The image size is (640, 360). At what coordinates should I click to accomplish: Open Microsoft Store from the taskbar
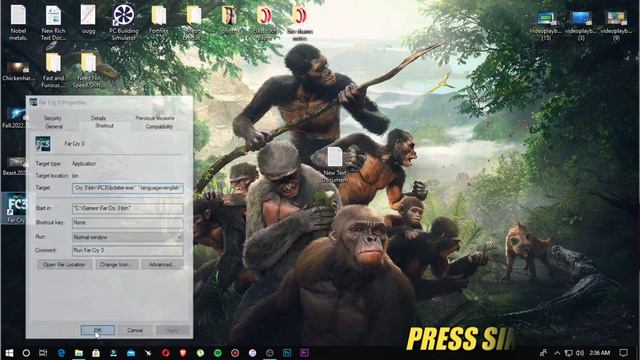(x=96, y=353)
